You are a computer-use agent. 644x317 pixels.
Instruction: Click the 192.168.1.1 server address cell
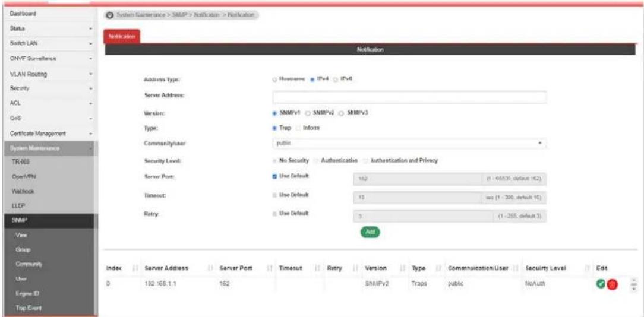tap(160, 284)
